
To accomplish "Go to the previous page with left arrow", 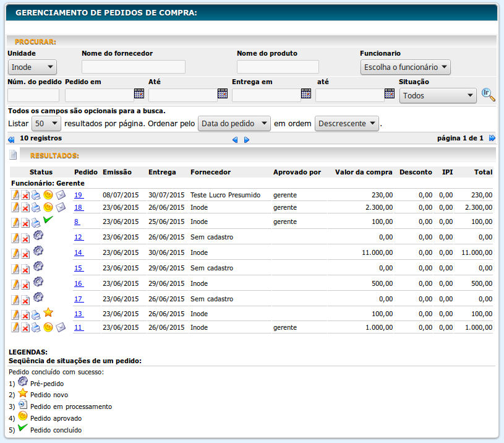I will click(235, 140).
